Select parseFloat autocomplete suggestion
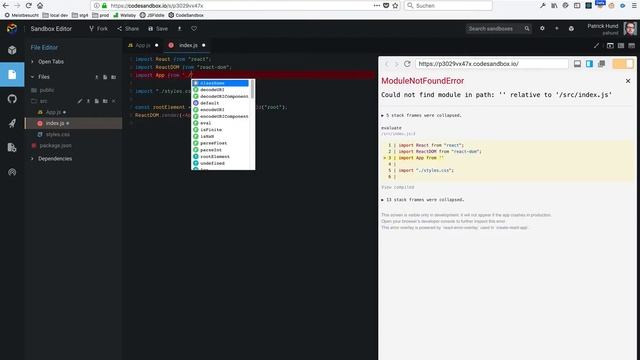 pos(220,143)
